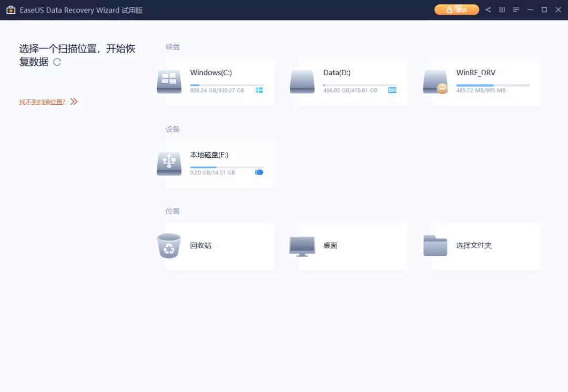Minimize the EaseUS window
The height and width of the screenshot is (392, 568).
[530, 10]
